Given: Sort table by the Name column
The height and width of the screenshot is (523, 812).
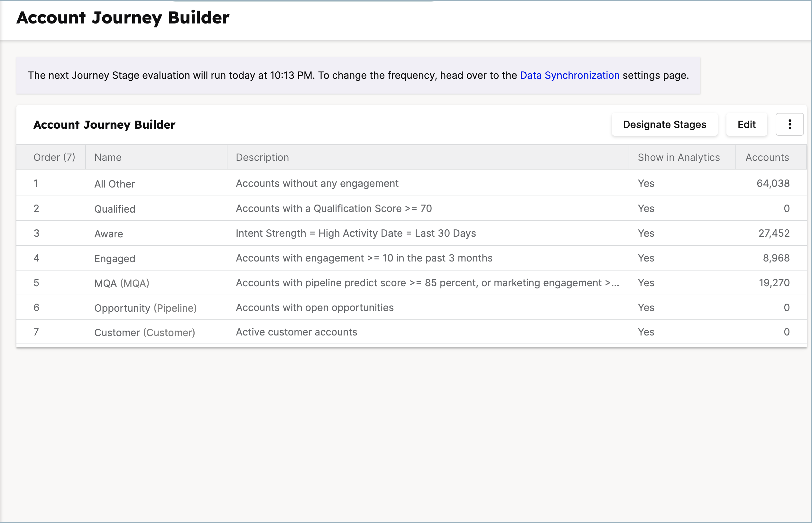Looking at the screenshot, I should 108,157.
